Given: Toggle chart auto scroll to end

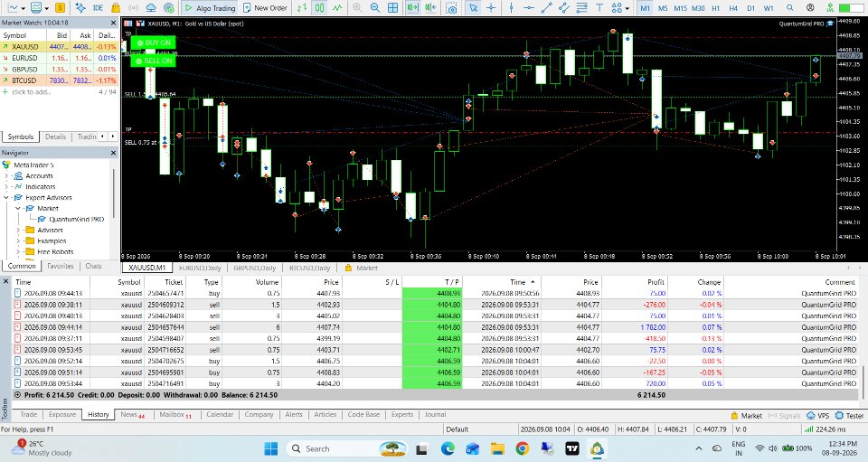Looking at the screenshot, I should coord(412,8).
